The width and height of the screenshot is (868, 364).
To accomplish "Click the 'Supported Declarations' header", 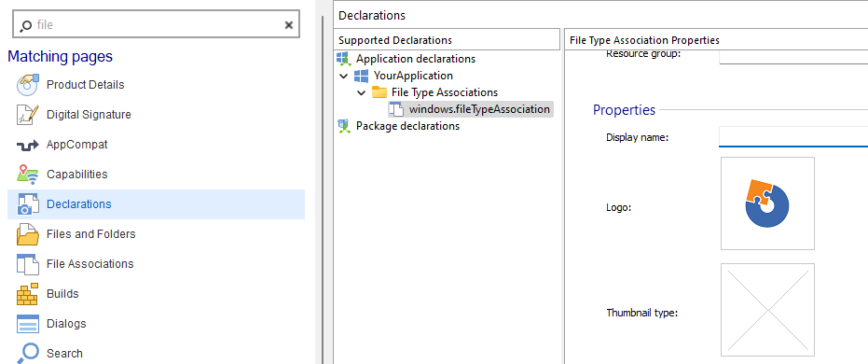I will coord(395,40).
